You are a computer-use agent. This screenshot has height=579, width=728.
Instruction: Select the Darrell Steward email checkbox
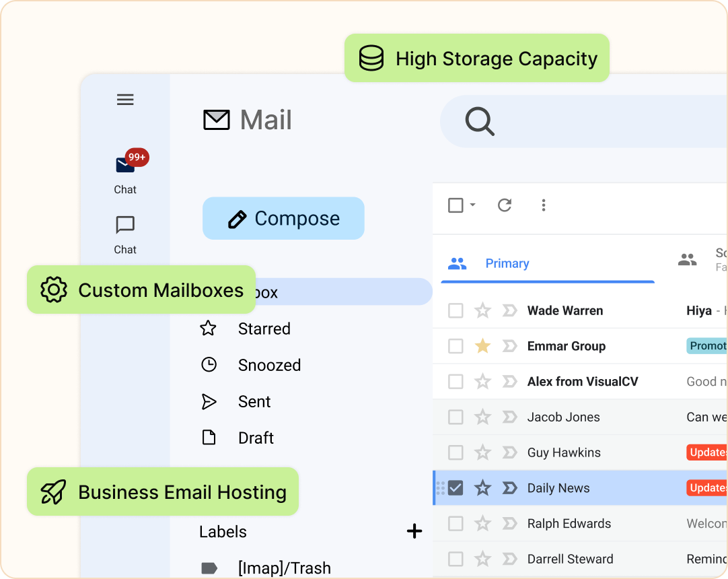coord(456,559)
